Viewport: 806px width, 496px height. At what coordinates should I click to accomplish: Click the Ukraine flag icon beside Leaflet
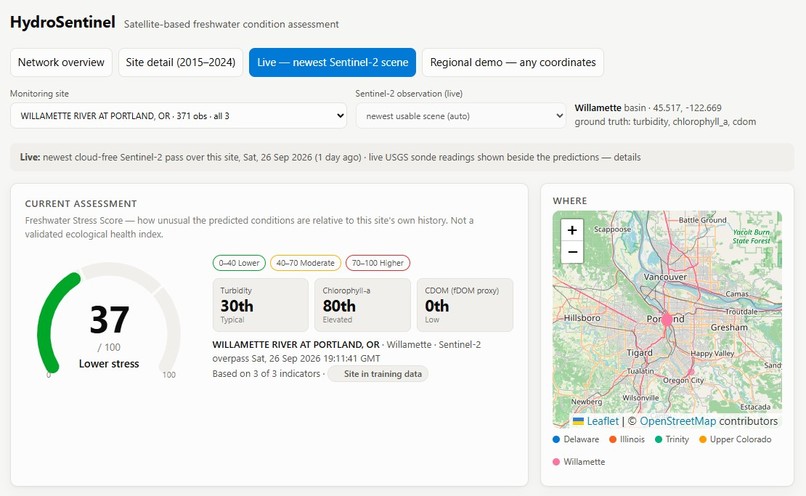(578, 421)
